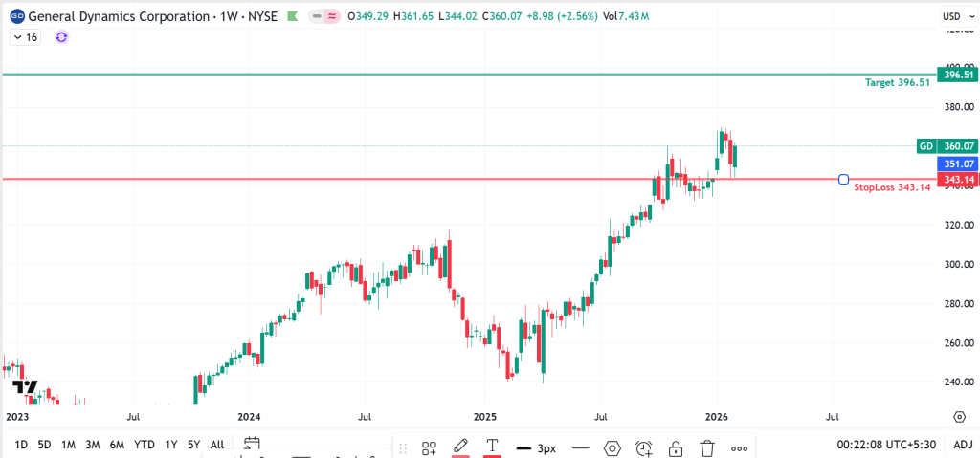
Task: Open go-to-date calendar icon
Action: tap(252, 444)
